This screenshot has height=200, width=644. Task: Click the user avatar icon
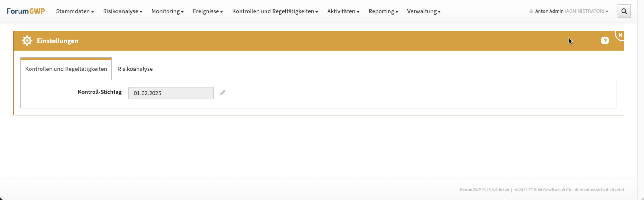coord(531,11)
